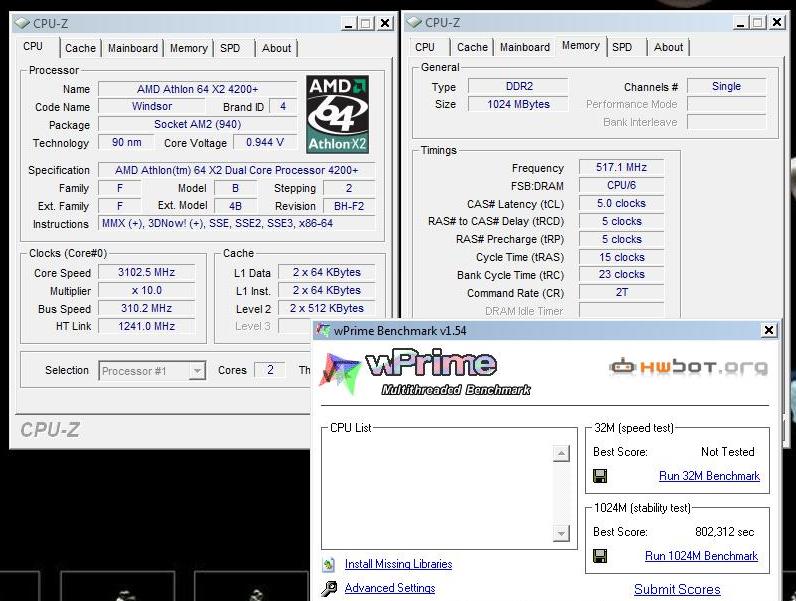Switch to SPD tab in right CPU-Z

click(x=622, y=47)
